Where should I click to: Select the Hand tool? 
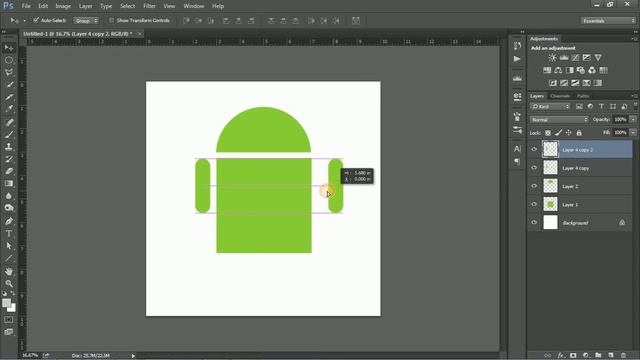point(9,271)
